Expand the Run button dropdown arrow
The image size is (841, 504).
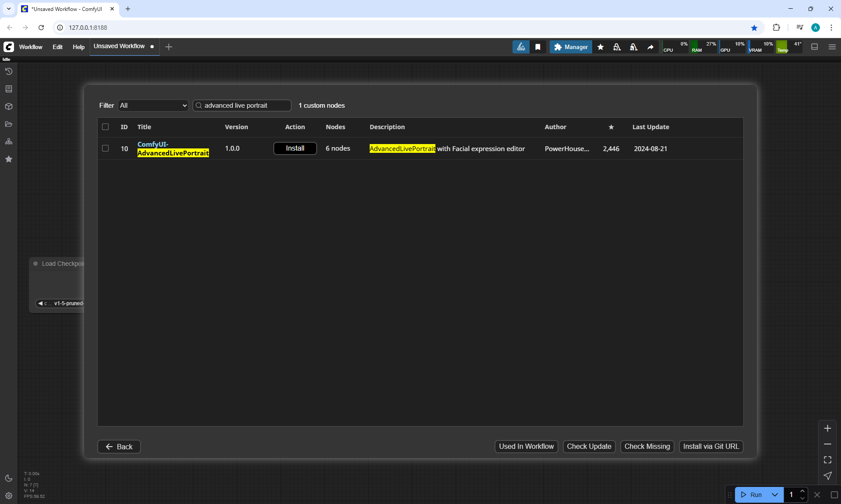[774, 495]
